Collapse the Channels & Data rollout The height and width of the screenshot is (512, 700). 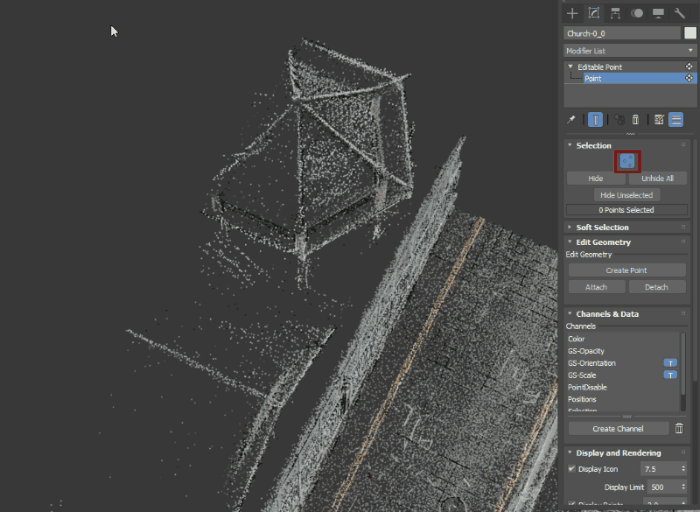pyautogui.click(x=570, y=314)
